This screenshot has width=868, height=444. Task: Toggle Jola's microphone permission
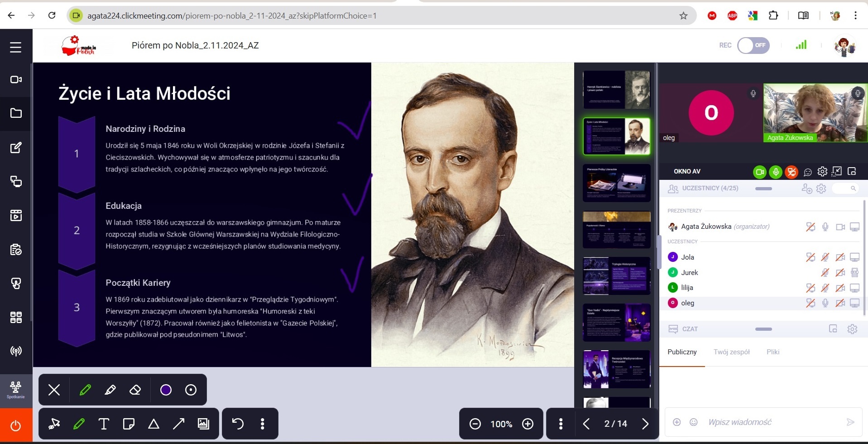[x=825, y=257]
